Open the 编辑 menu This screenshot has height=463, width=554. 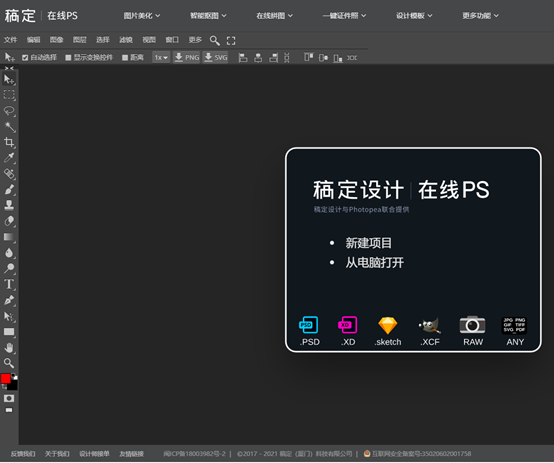pos(34,40)
